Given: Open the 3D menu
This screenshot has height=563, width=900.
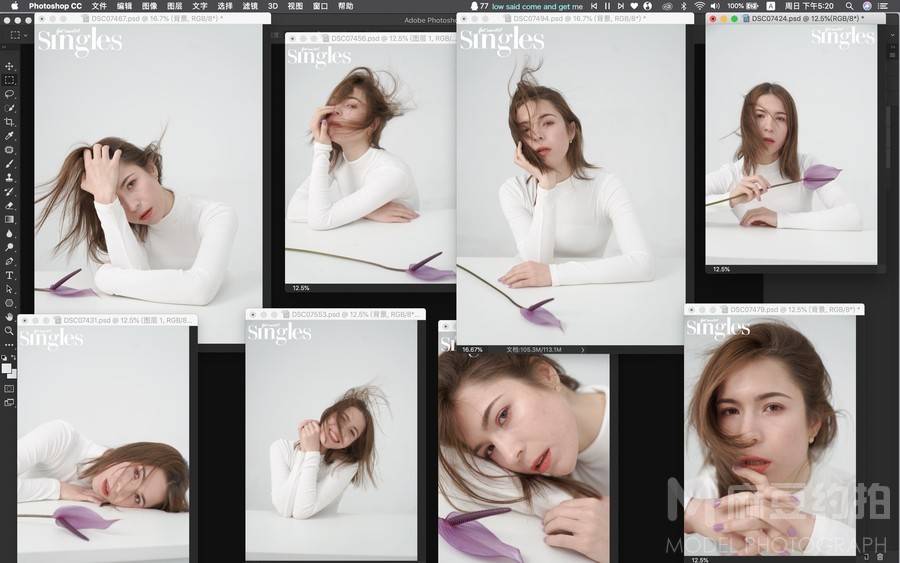Looking at the screenshot, I should pyautogui.click(x=273, y=6).
